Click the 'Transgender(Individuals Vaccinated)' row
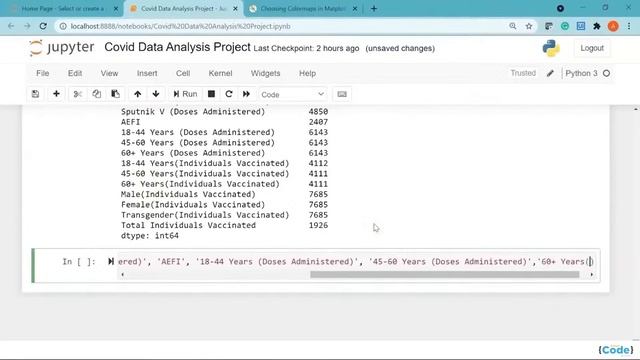The image size is (640, 360). pos(224,215)
